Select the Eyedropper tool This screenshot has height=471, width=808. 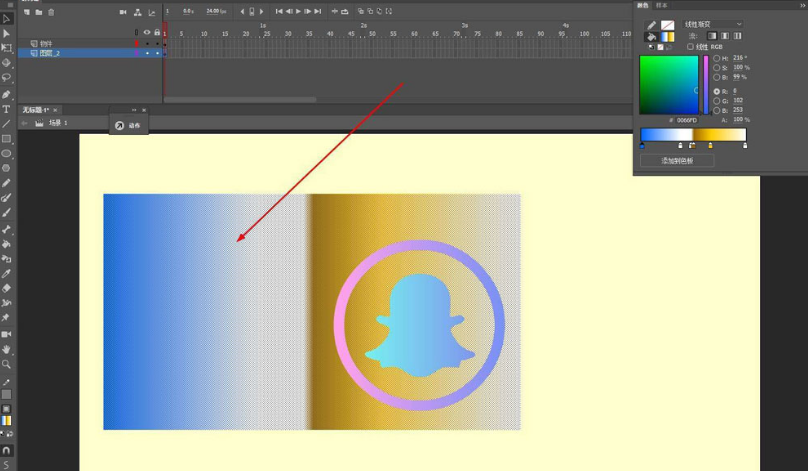click(x=6, y=274)
